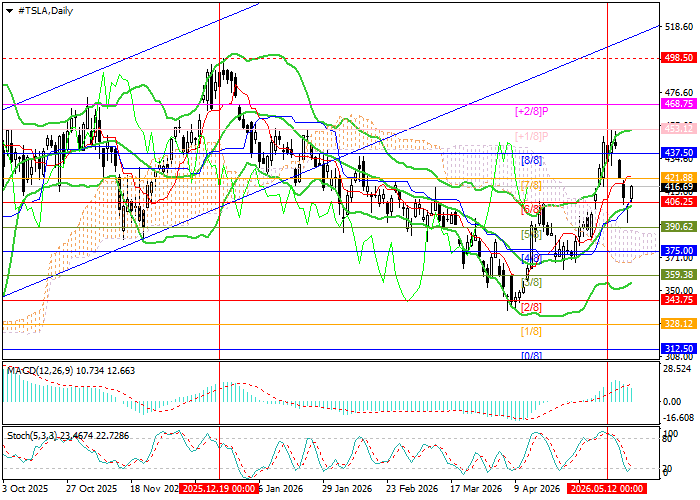Click the 9 Apr 2026 date label
Viewport: 700px width, 500px height.
(537, 488)
